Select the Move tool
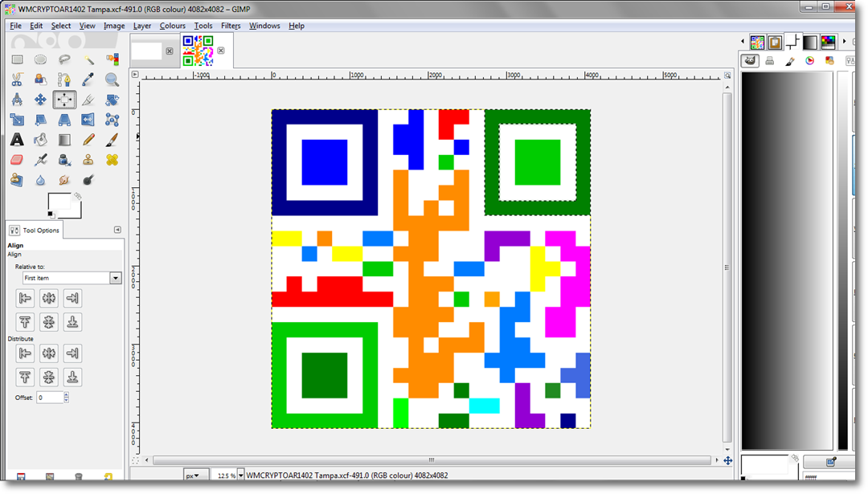868x494 pixels. tap(40, 100)
